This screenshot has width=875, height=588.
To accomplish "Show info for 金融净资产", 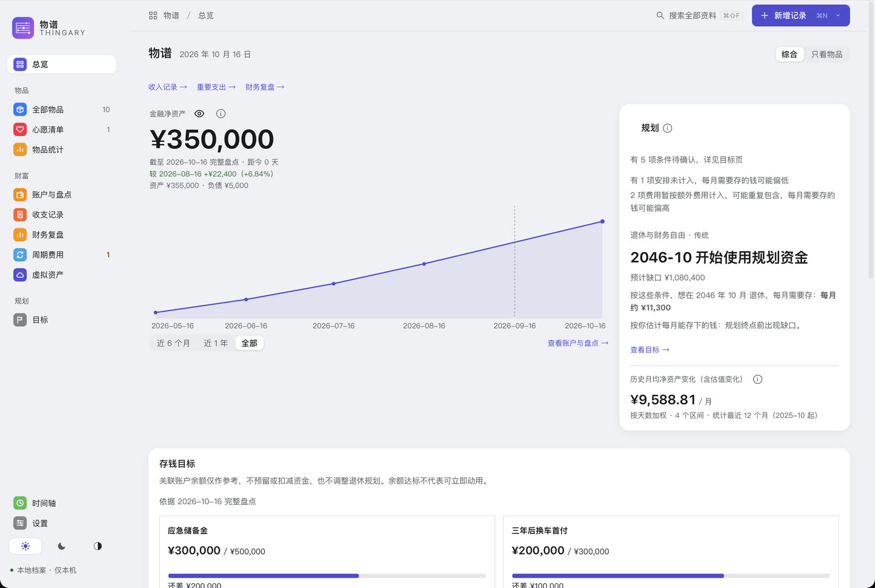I will 221,114.
